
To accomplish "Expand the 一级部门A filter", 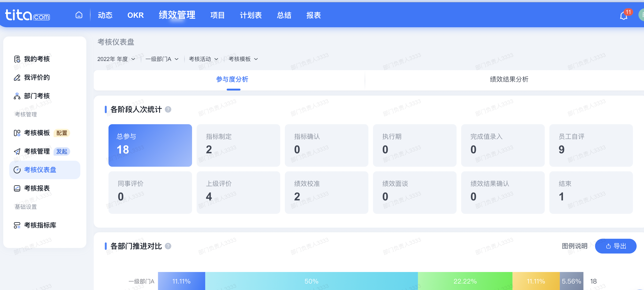I will pyautogui.click(x=162, y=59).
